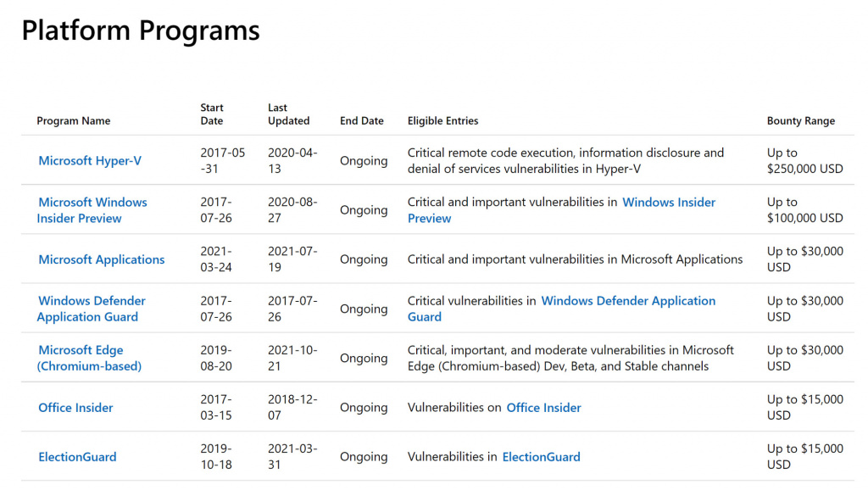This screenshot has width=868, height=490.
Task: Click the Up to $100,000 USD bounty
Action: [805, 210]
